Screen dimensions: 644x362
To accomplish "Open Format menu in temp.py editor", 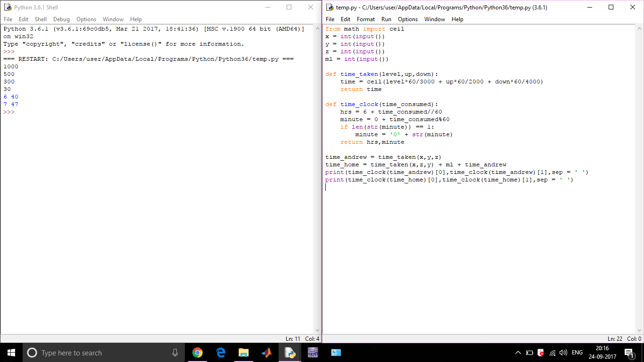I will coord(366,19).
